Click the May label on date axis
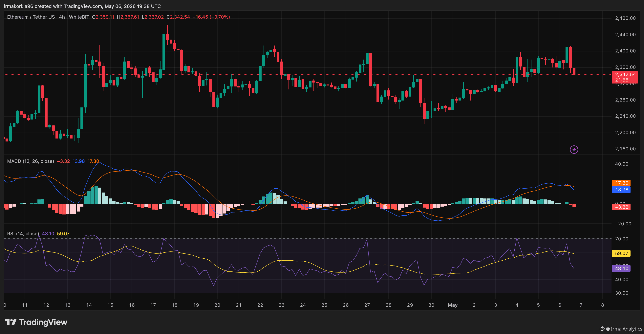This screenshot has width=644, height=334. tap(453, 305)
